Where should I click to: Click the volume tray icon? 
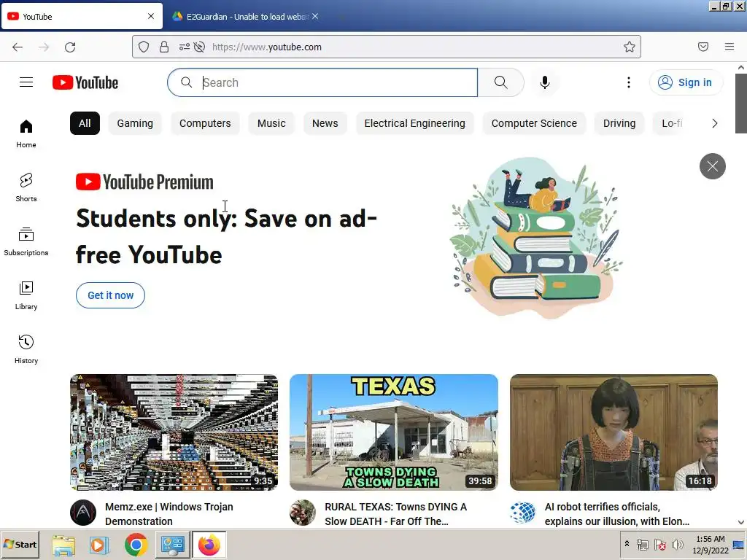677,544
